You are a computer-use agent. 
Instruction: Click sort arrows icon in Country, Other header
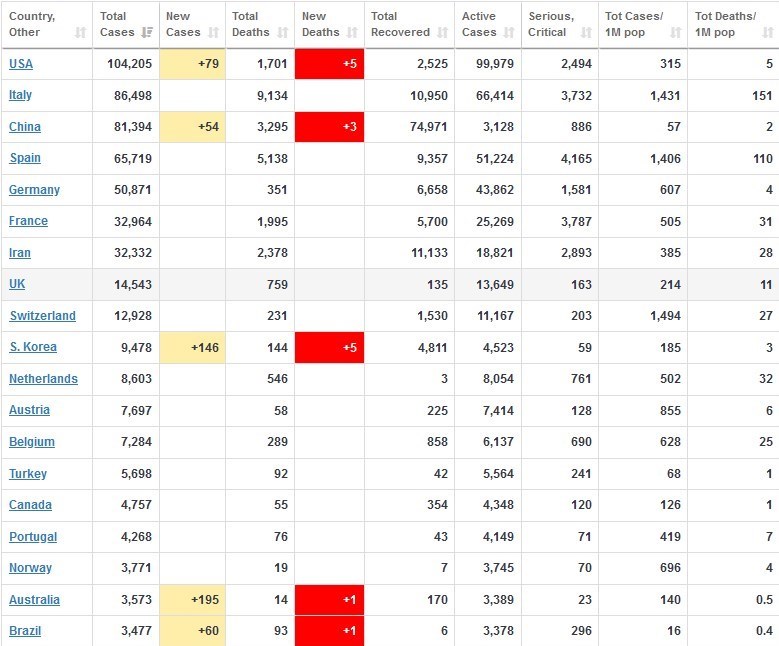[x=80, y=32]
